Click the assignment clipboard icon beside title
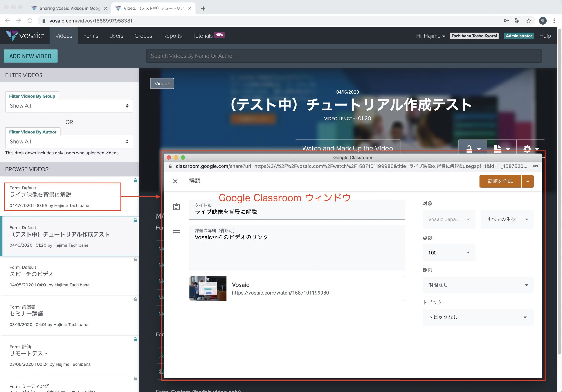Image resolution: width=562 pixels, height=392 pixels. coord(176,207)
